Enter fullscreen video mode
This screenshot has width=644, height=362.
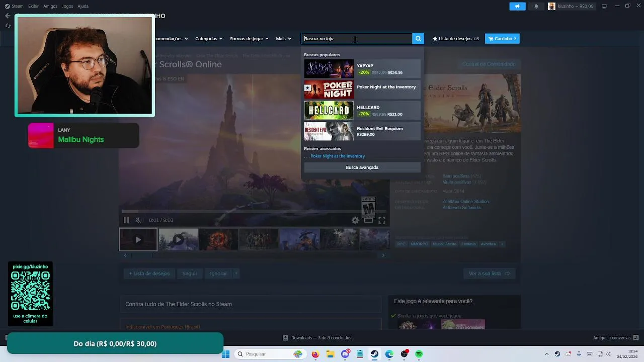click(382, 220)
